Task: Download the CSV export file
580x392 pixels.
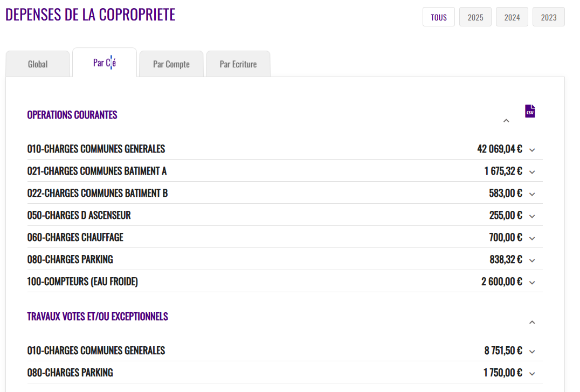Action: click(530, 111)
